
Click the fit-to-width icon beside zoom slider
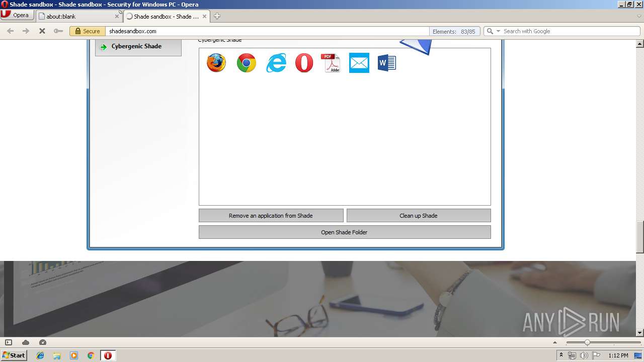[x=555, y=342]
